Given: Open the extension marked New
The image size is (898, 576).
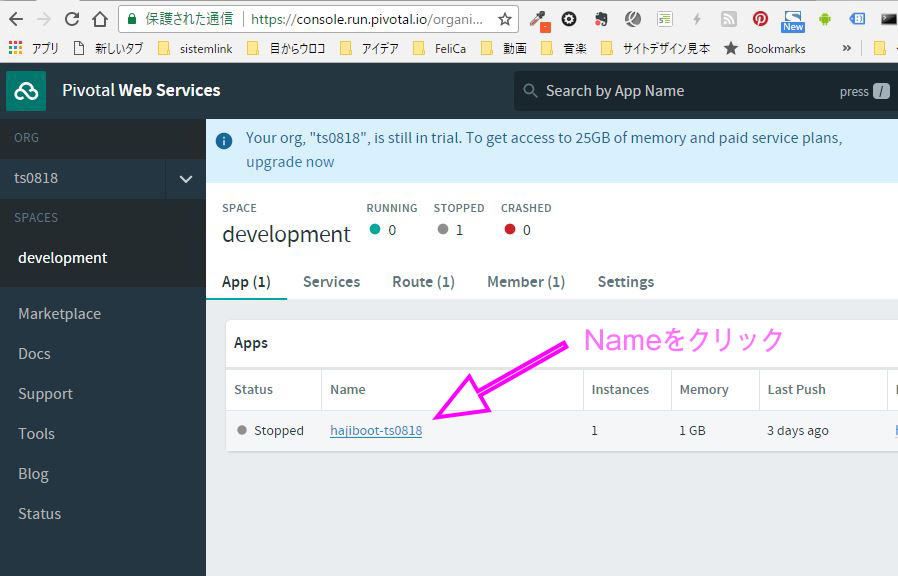Looking at the screenshot, I should [793, 21].
